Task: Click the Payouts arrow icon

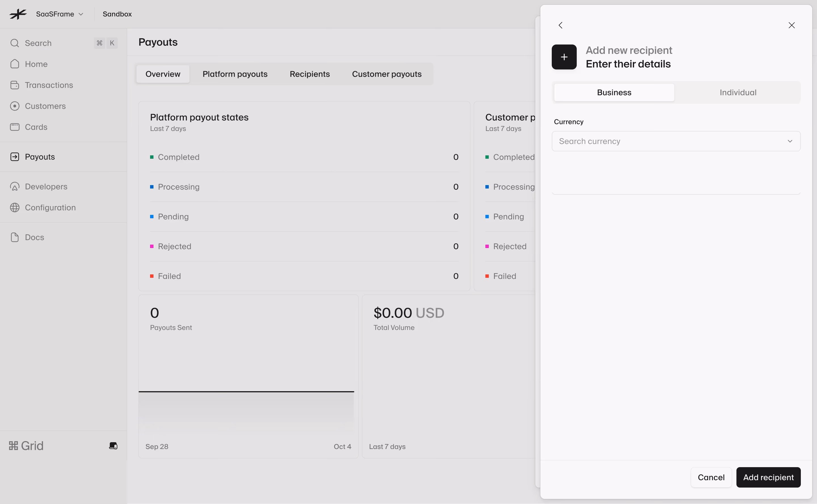Action: click(x=15, y=157)
